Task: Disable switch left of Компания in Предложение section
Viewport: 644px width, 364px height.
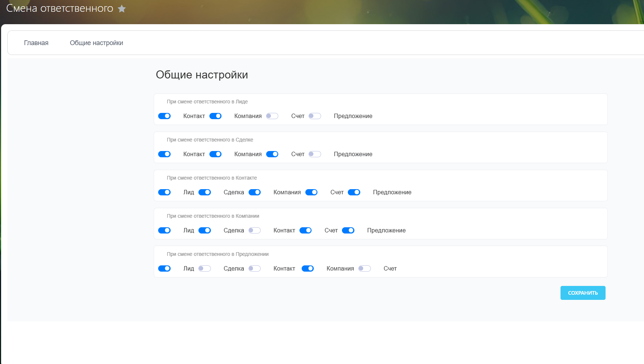Action: point(308,269)
